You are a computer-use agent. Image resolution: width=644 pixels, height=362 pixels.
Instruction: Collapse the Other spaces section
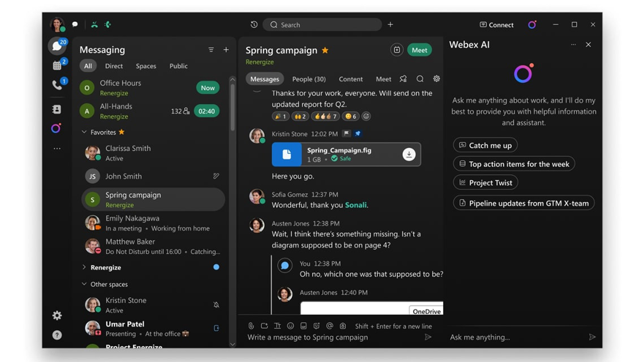[x=85, y=284]
